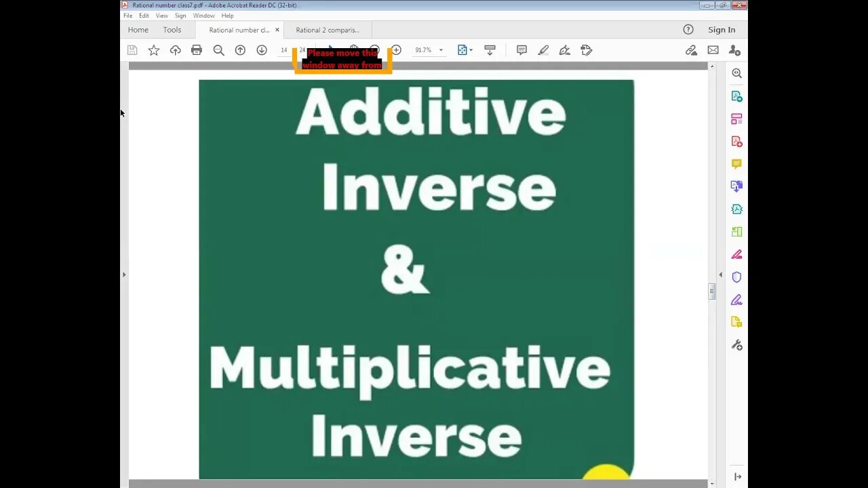The image size is (868, 488).
Task: Switch to the Home tab
Action: pos(138,30)
